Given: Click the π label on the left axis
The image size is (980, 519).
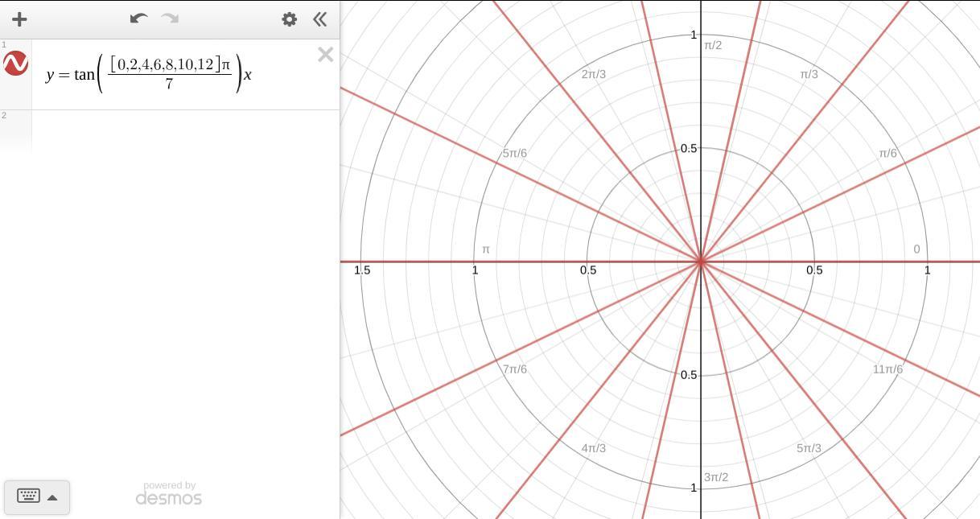Looking at the screenshot, I should point(486,249).
